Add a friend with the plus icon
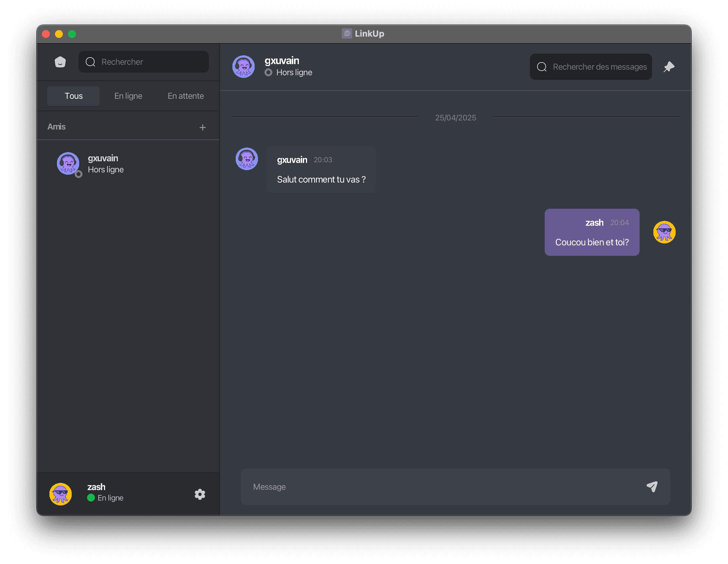The height and width of the screenshot is (564, 728). [203, 127]
